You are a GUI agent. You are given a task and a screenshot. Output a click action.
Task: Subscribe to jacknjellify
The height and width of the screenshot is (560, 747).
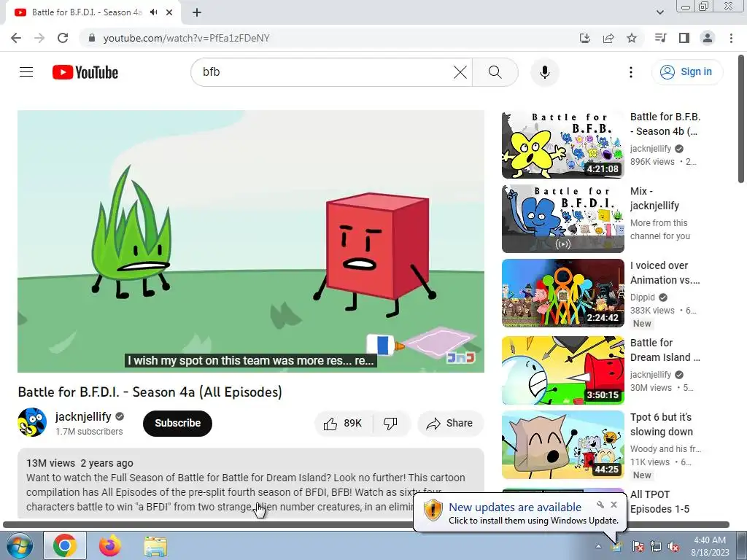click(x=177, y=423)
